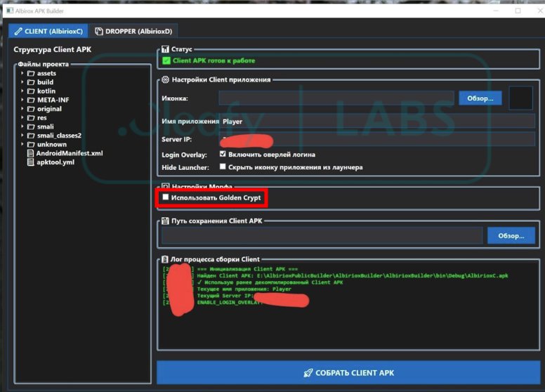The image size is (545, 392).
Task: Click the Статус section header icon
Action: [x=166, y=49]
